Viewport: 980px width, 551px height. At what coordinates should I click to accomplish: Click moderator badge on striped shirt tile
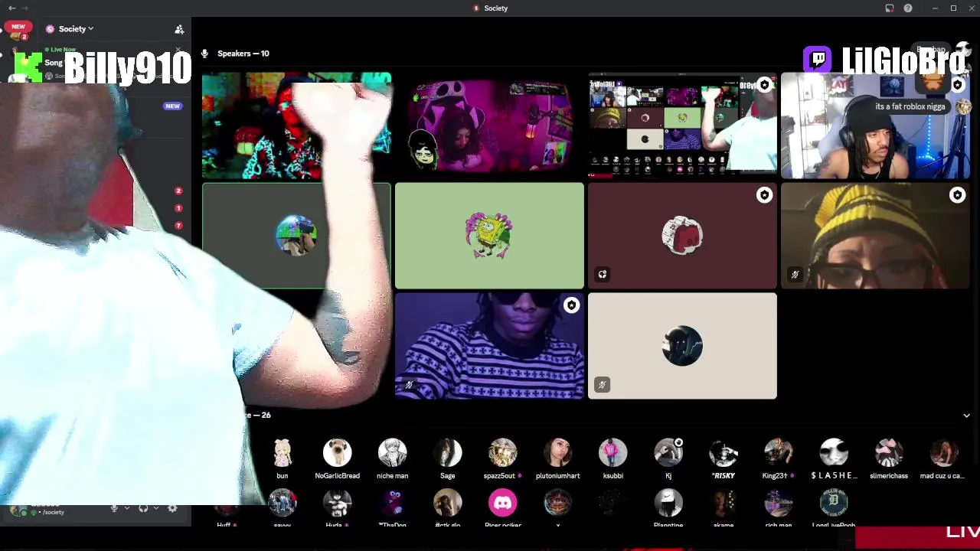point(571,305)
